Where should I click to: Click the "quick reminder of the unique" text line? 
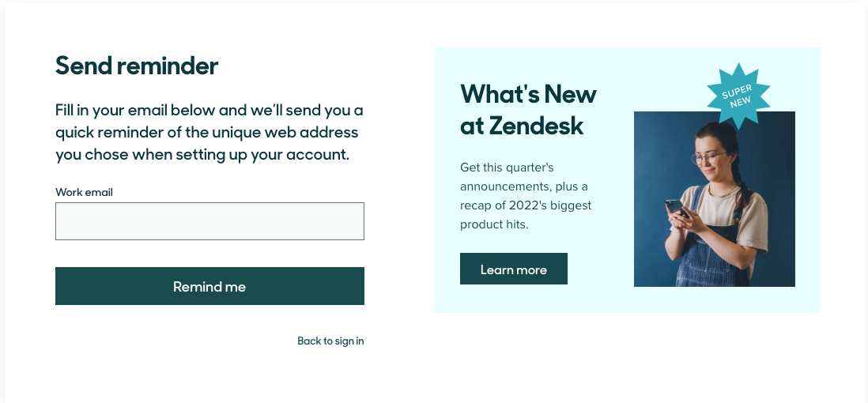coord(206,132)
